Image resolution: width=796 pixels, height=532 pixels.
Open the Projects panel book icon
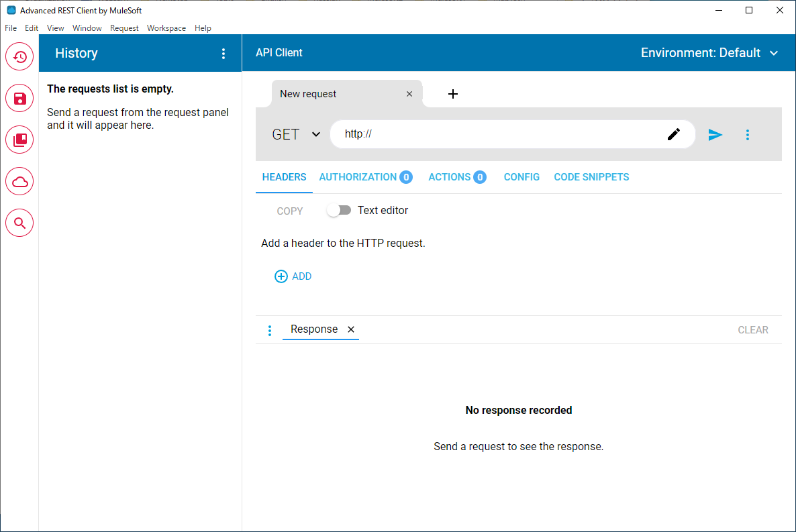pyautogui.click(x=19, y=140)
